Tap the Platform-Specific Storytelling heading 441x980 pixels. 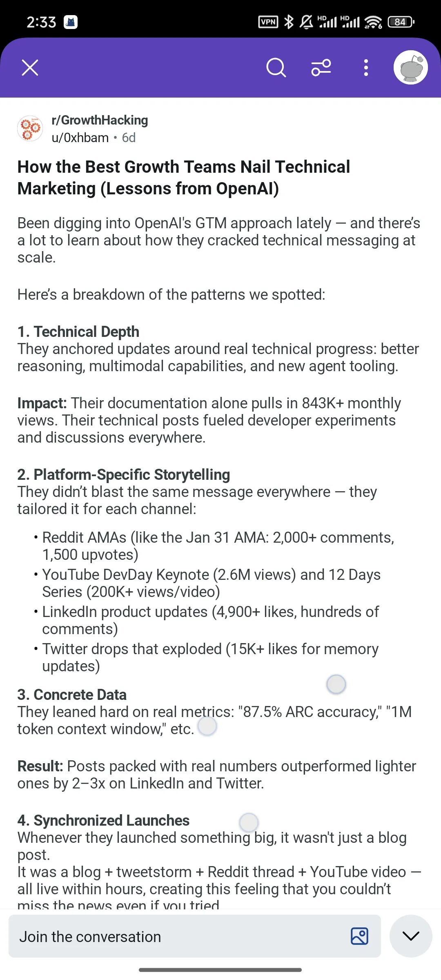click(123, 474)
